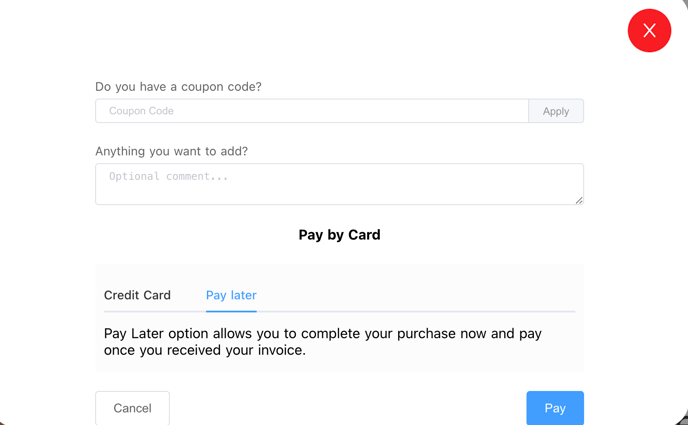Click into the Optional comment text area
Image resolution: width=688 pixels, height=425 pixels.
(x=339, y=184)
